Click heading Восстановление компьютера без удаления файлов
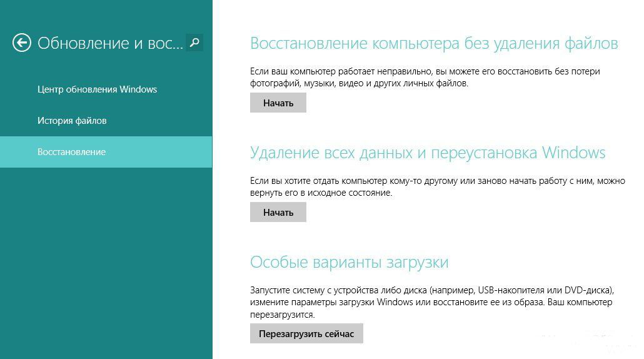The image size is (644, 359). pos(434,43)
